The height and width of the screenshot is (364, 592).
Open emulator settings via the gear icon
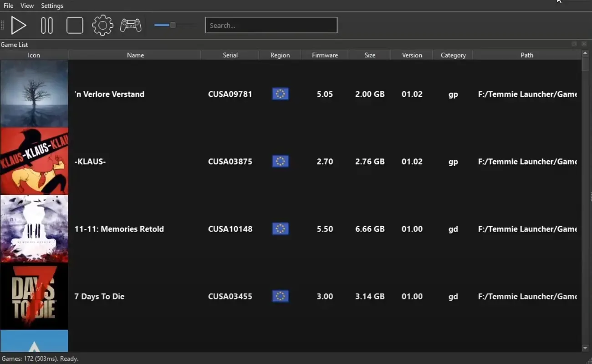click(x=102, y=25)
